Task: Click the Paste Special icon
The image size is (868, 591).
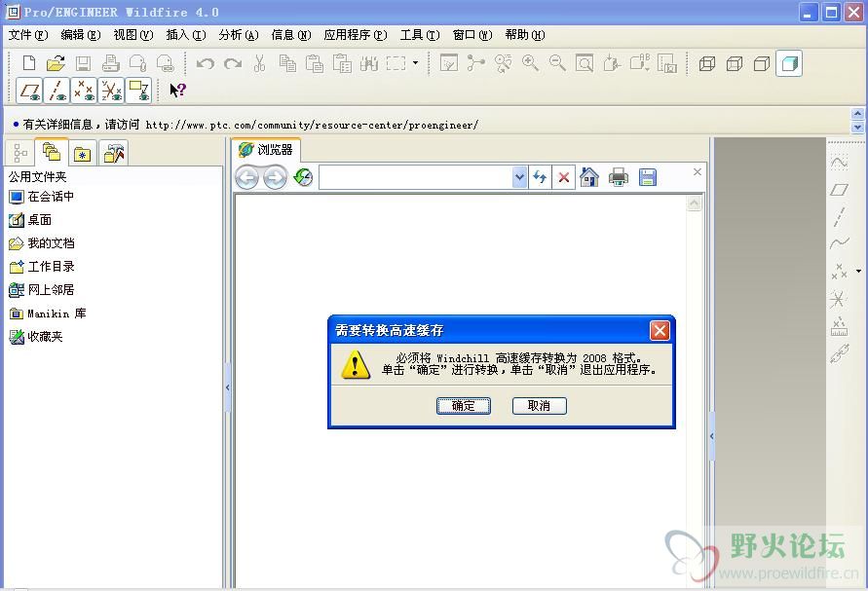Action: 342,63
